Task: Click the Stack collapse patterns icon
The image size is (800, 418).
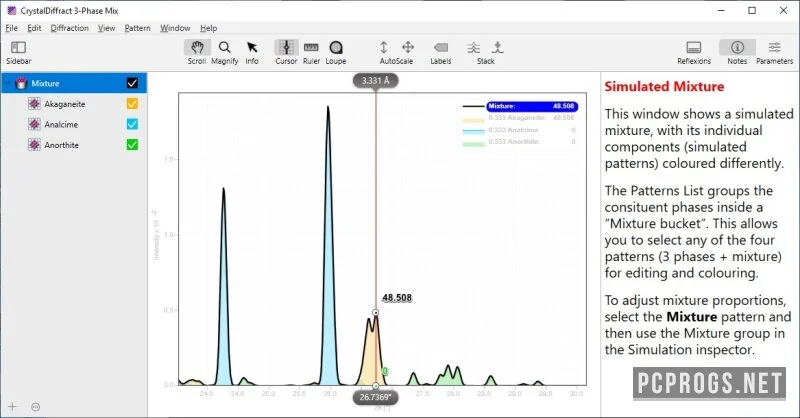Action: [497, 47]
